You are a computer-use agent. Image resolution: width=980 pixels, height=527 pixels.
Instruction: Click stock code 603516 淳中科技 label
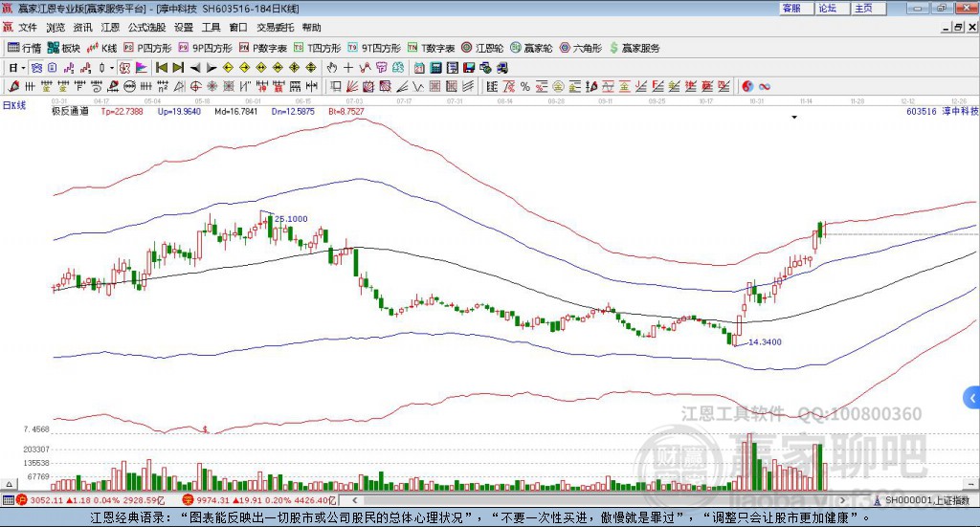(x=942, y=111)
